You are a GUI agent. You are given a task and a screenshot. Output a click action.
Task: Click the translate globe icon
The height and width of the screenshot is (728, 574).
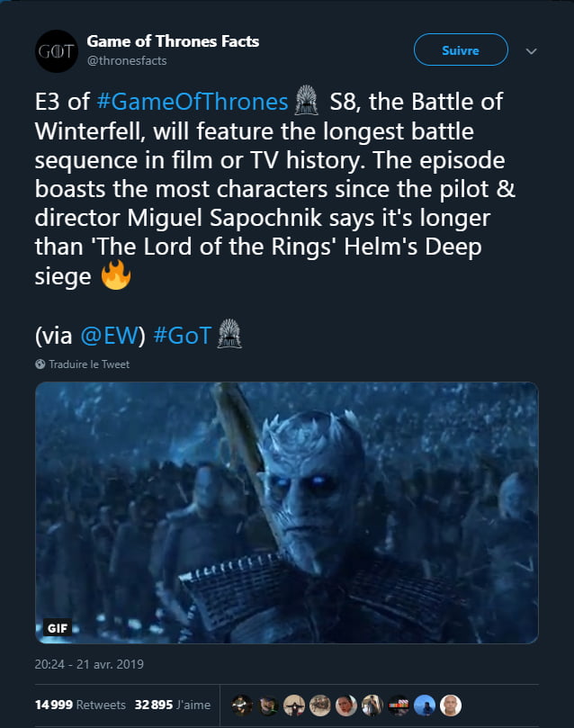[39, 364]
